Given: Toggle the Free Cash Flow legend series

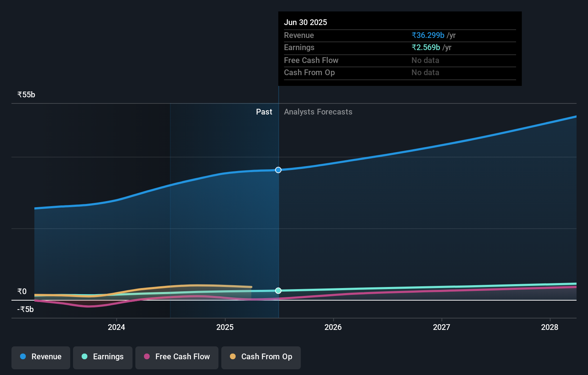Looking at the screenshot, I should point(177,357).
